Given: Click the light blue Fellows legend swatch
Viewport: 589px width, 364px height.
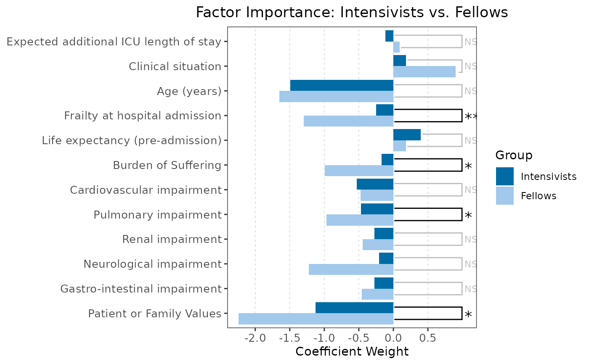Looking at the screenshot, I should pyautogui.click(x=504, y=196).
